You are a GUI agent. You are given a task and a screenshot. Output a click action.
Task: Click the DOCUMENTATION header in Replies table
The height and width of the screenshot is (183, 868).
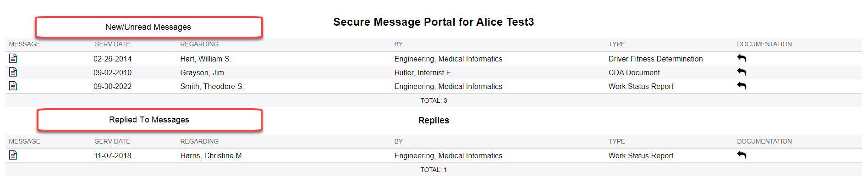764,141
